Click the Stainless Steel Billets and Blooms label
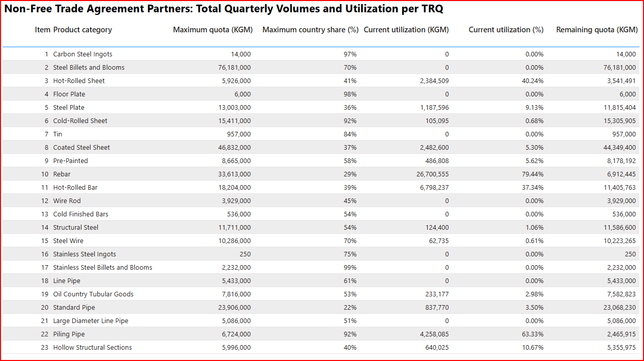This screenshot has height=361, width=644. click(x=102, y=267)
